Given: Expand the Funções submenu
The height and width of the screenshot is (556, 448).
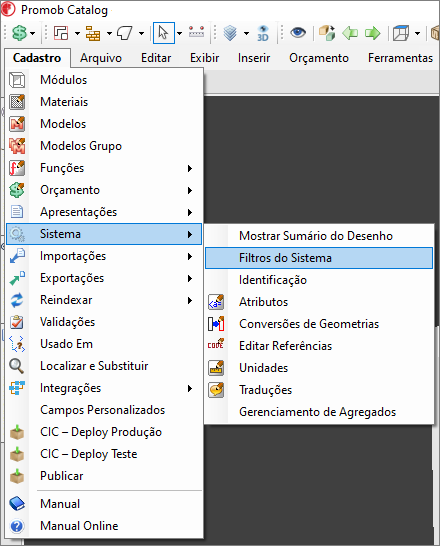Looking at the screenshot, I should [105, 168].
